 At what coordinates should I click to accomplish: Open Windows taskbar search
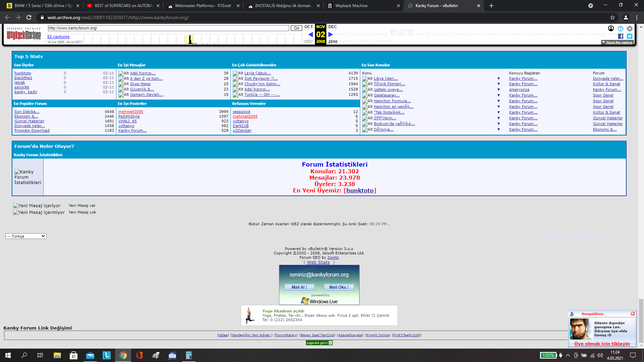pos(24,355)
